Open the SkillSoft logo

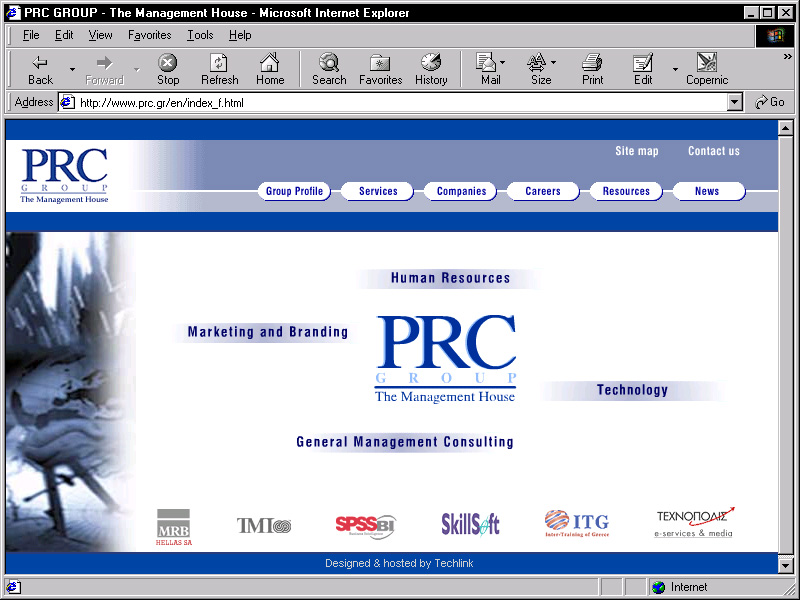[x=470, y=524]
